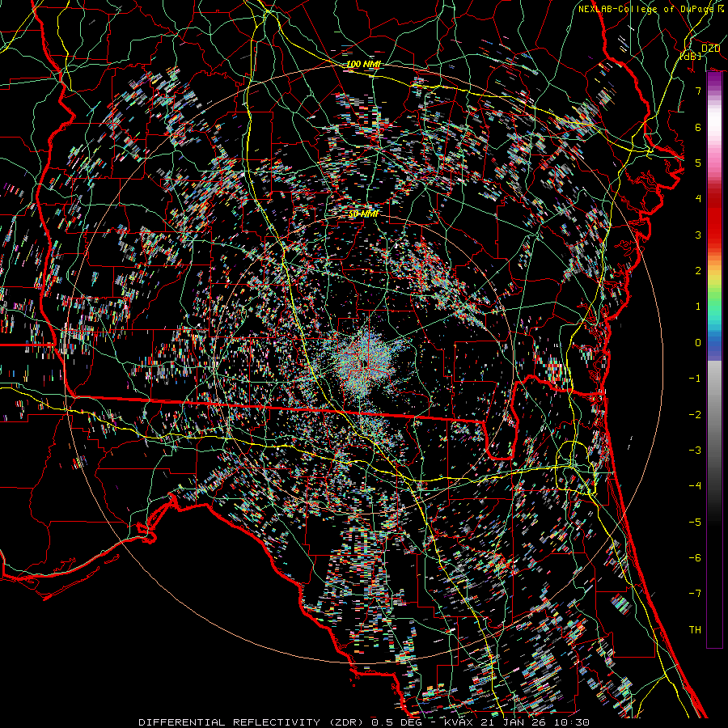Click the "100 NMI" range ring label
This screenshot has height=728, width=728.
[363, 64]
